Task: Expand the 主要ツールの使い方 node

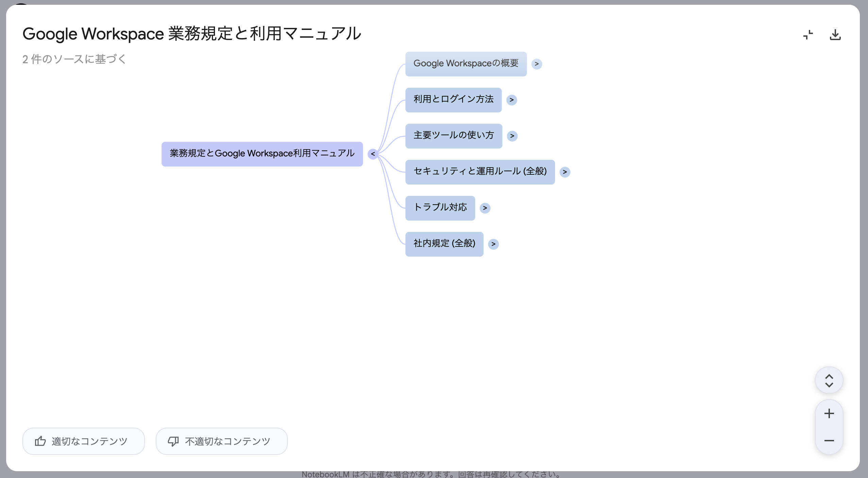Action: click(513, 136)
